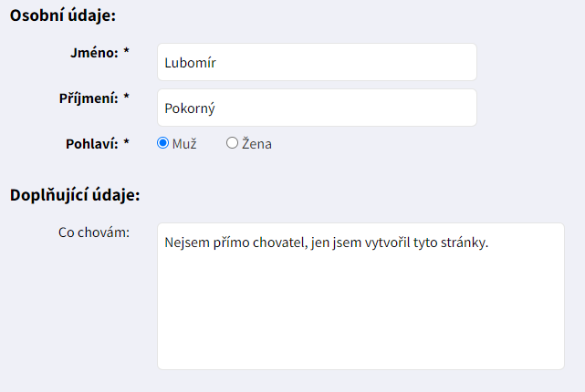The width and height of the screenshot is (585, 392).
Task: Select the Žena radio button
Action: click(232, 143)
